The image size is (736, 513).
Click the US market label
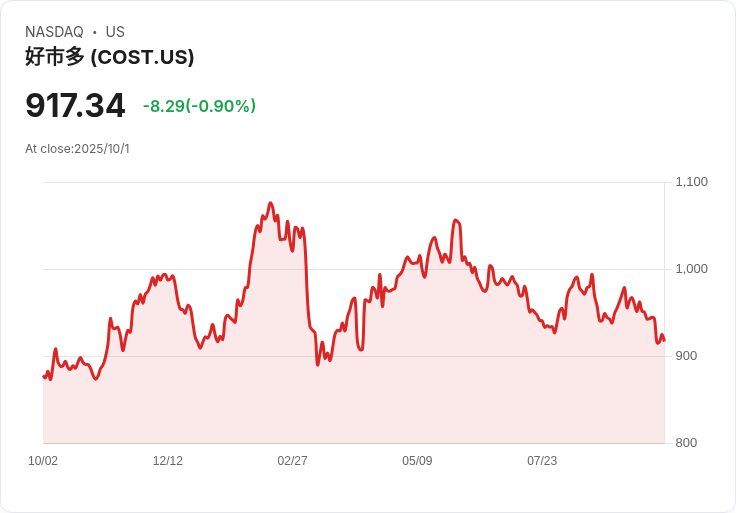pyautogui.click(x=115, y=32)
